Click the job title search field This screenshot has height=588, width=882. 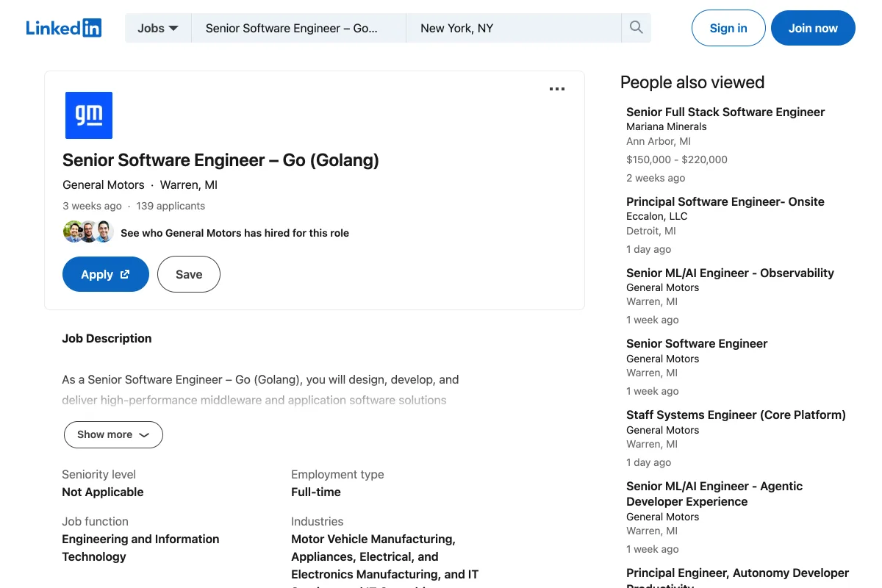click(298, 28)
